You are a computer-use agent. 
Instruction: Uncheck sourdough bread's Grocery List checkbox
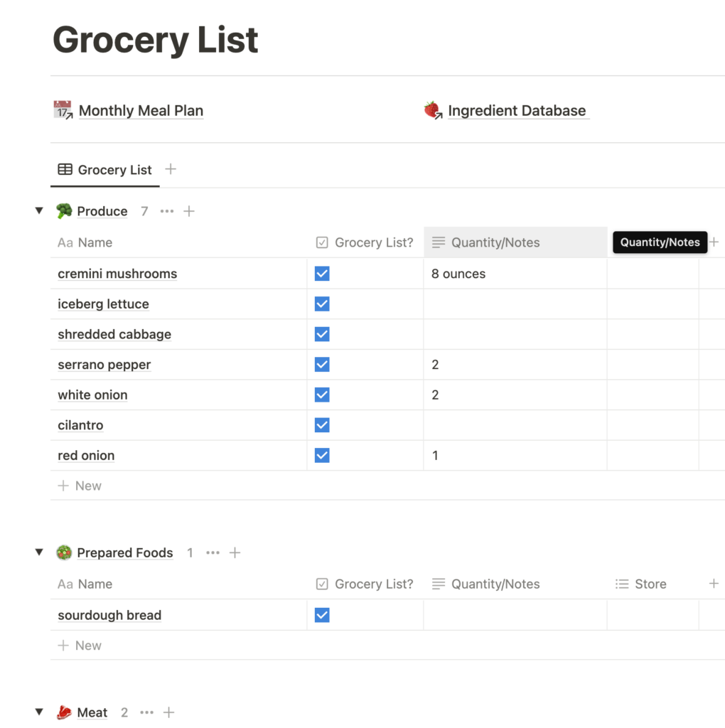pos(322,614)
